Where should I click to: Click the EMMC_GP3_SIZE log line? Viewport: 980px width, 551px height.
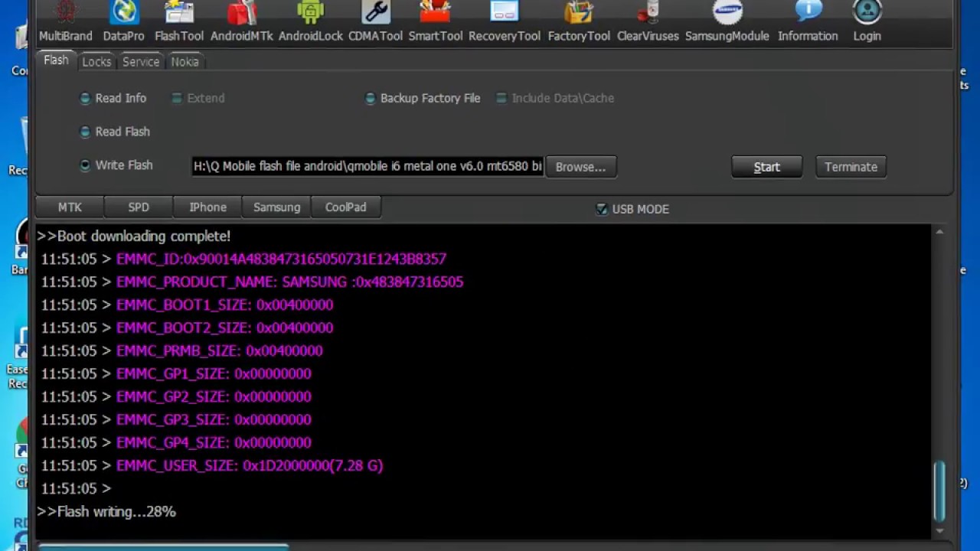(x=176, y=419)
